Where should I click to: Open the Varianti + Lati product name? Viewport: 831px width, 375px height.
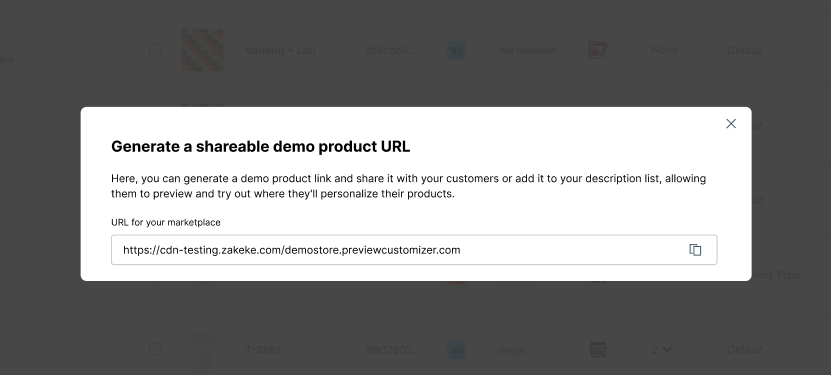(x=280, y=50)
